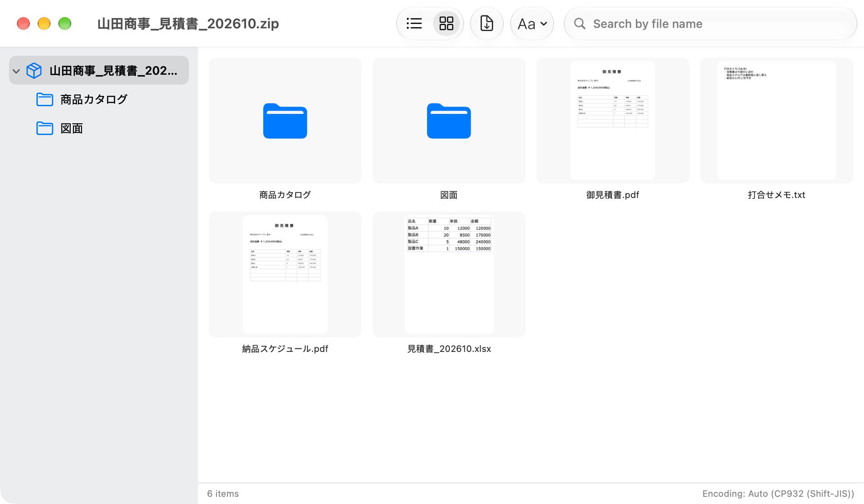Select the sidebar archive root 山田商事_見積書_202...
The height and width of the screenshot is (504, 864).
point(99,70)
